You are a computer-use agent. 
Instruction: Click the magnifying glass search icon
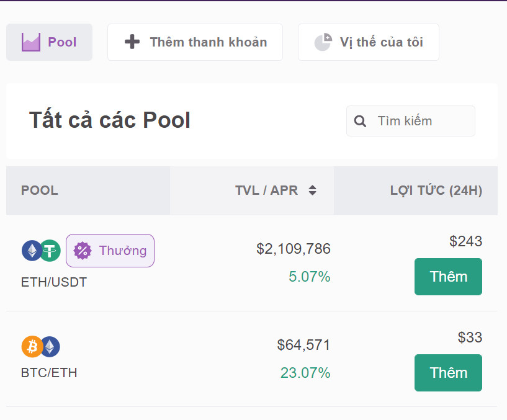pos(360,121)
